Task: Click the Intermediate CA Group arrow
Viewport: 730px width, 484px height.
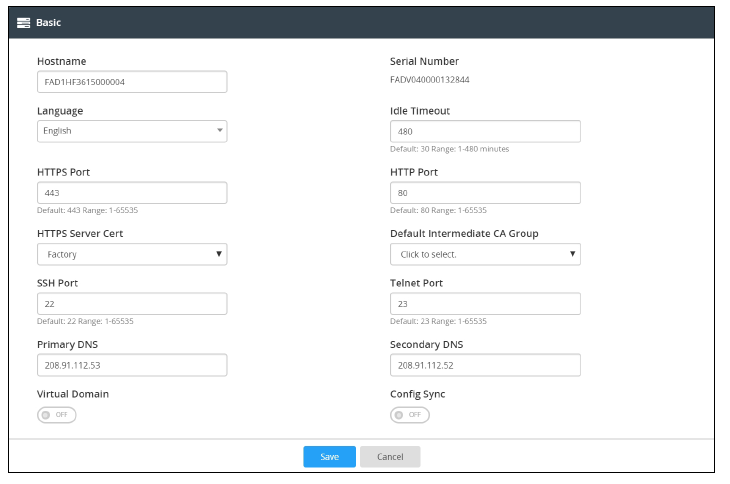Action: tap(572, 254)
